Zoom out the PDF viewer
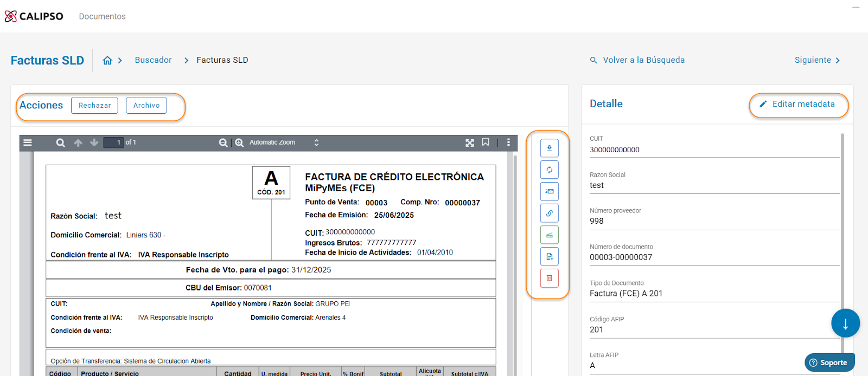The width and height of the screenshot is (868, 376). 223,142
